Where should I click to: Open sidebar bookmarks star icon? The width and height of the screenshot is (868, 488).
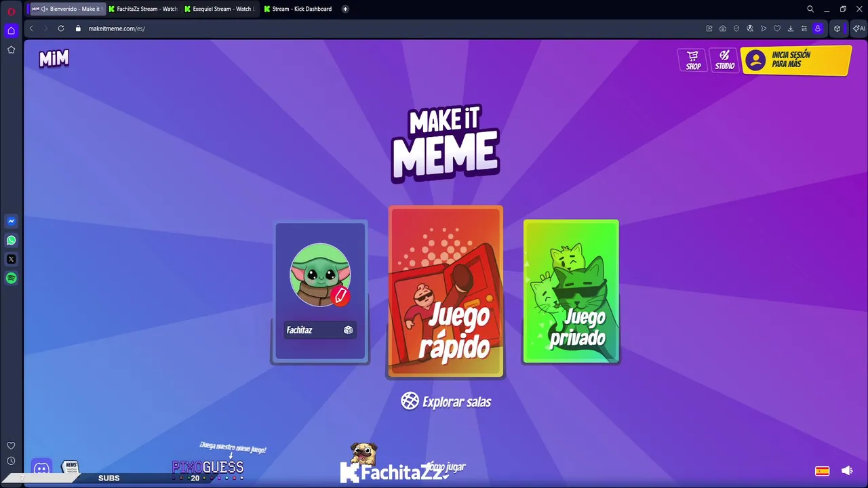[x=11, y=49]
